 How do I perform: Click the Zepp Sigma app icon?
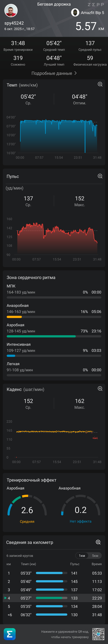click(x=10, y=634)
